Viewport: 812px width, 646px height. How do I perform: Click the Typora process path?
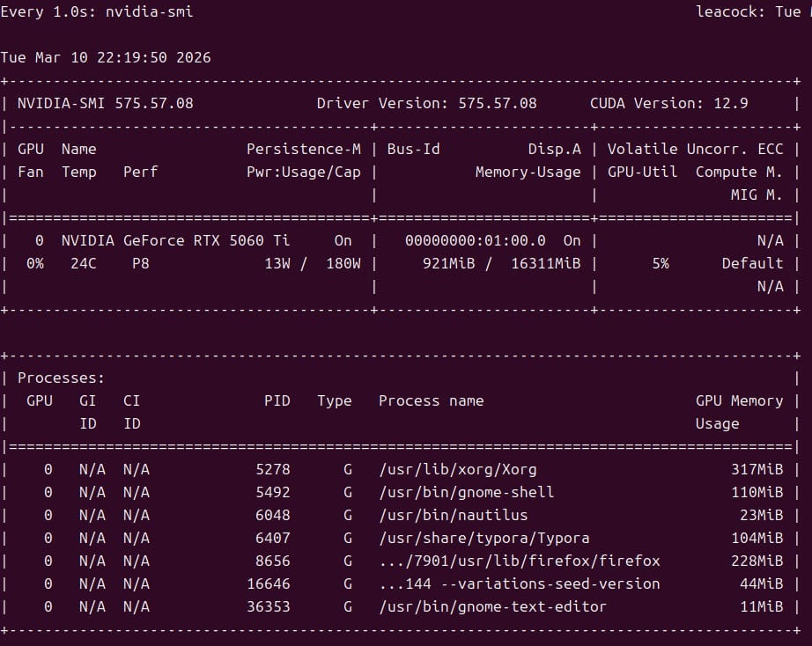484,538
